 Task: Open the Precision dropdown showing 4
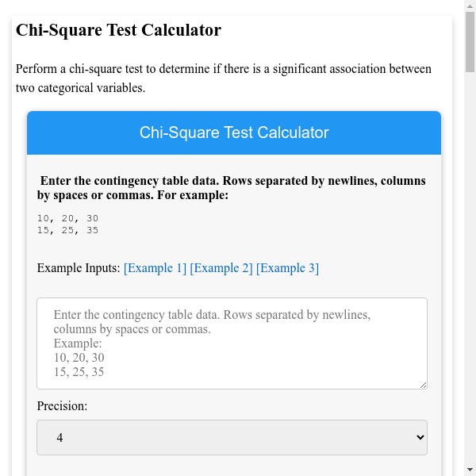point(232,437)
